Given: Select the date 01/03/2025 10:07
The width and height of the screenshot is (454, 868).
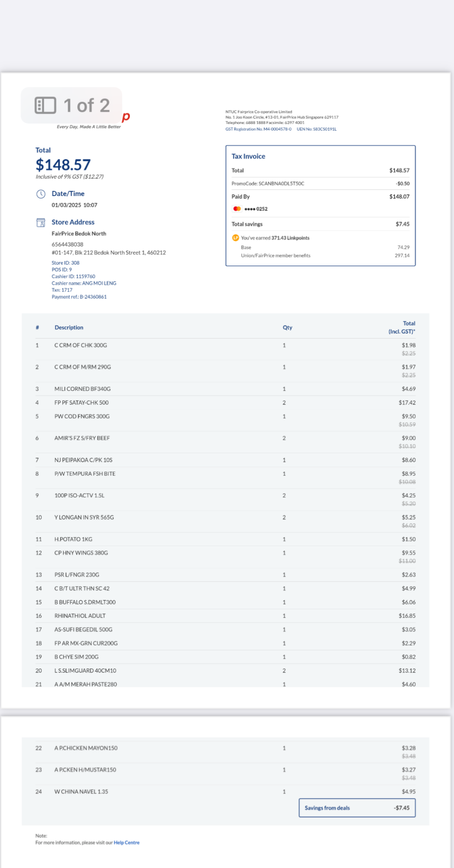Looking at the screenshot, I should [x=74, y=205].
